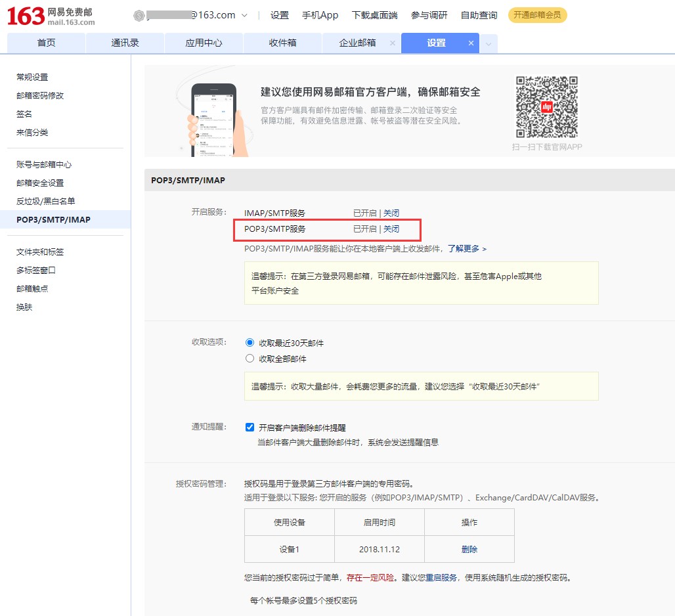Viewport: 675px width, 616px height.
Task: Delete the 设备1 authorization entry
Action: pos(469,550)
